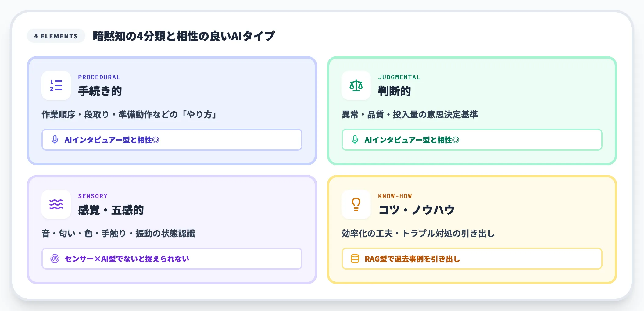Click the PROCEDURAL label text
This screenshot has height=311, width=644.
pyautogui.click(x=99, y=77)
